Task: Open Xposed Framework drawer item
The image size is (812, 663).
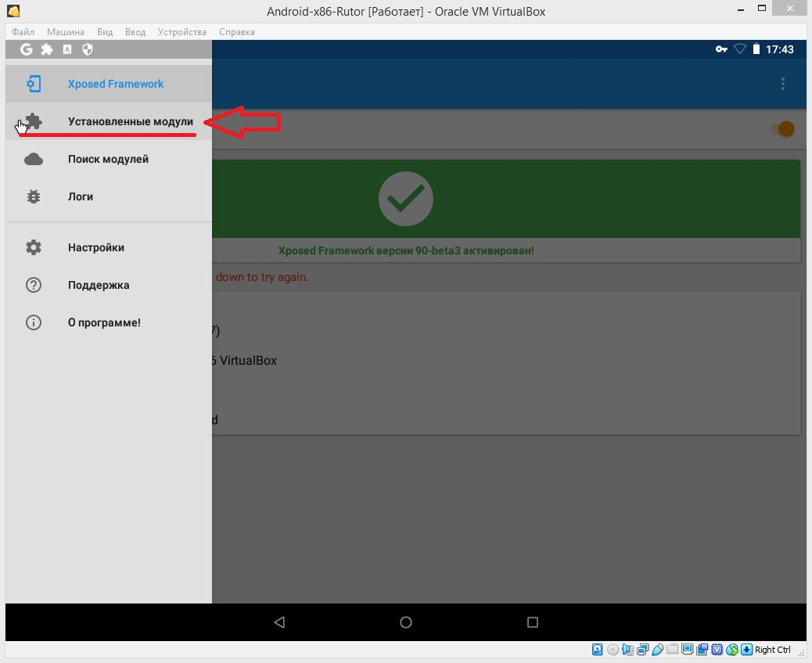Action: [115, 84]
